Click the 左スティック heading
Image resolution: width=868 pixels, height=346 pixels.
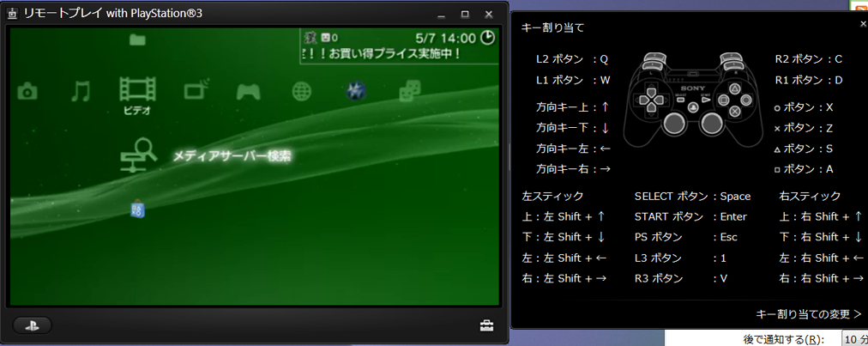pos(552,197)
